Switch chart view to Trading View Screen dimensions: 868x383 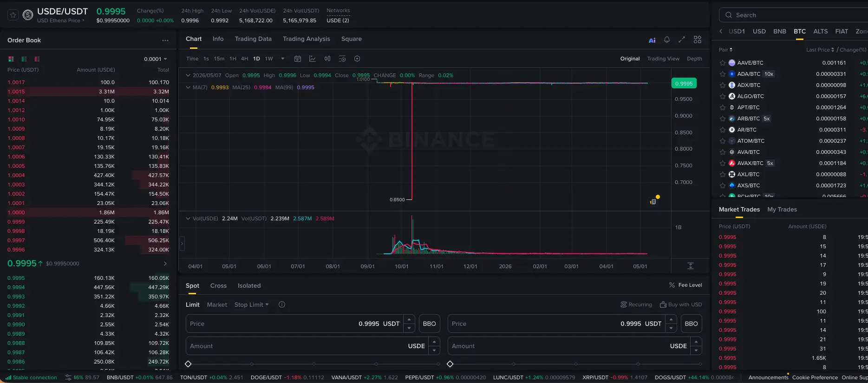tap(663, 59)
